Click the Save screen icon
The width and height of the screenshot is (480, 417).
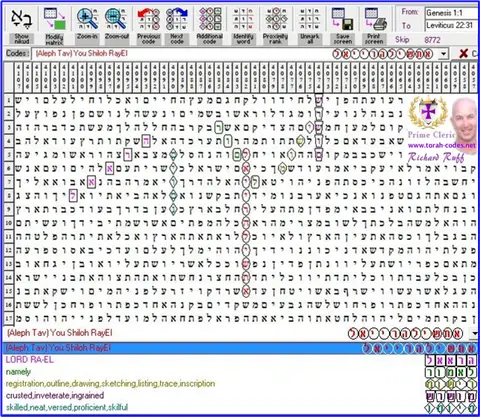click(343, 19)
